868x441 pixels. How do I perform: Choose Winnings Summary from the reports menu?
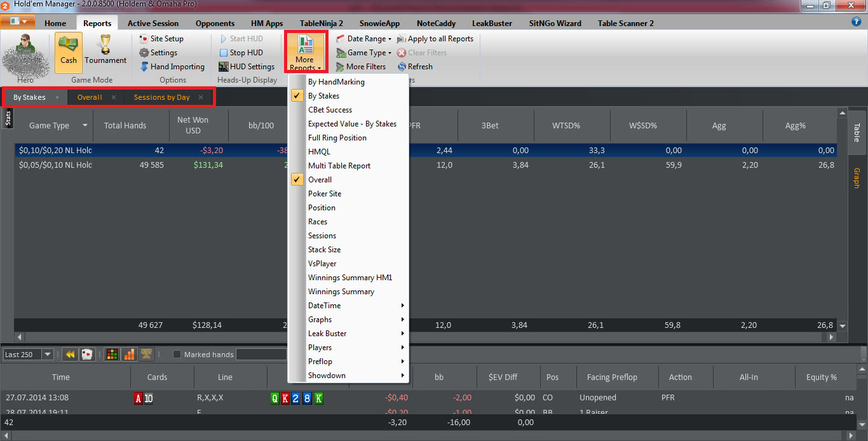pos(341,292)
